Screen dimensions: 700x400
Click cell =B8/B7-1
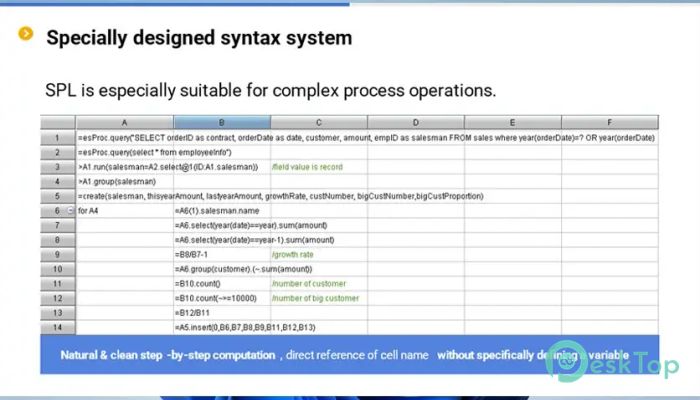[222, 254]
